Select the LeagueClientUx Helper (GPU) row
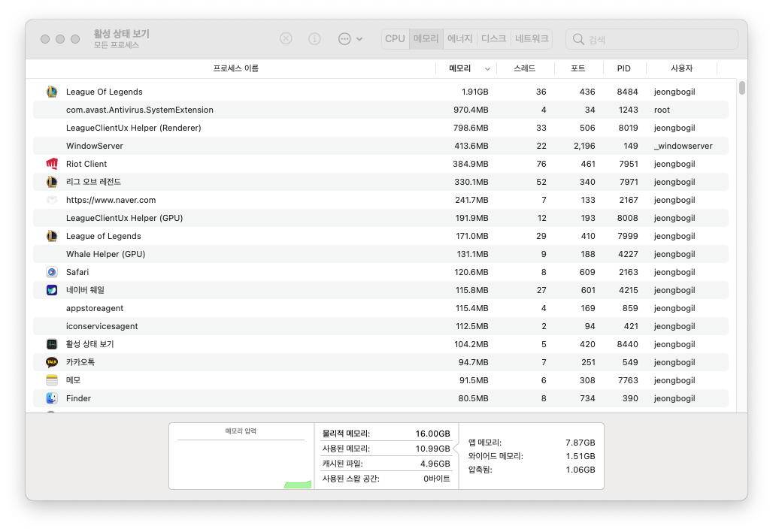773x532 pixels. coord(380,218)
